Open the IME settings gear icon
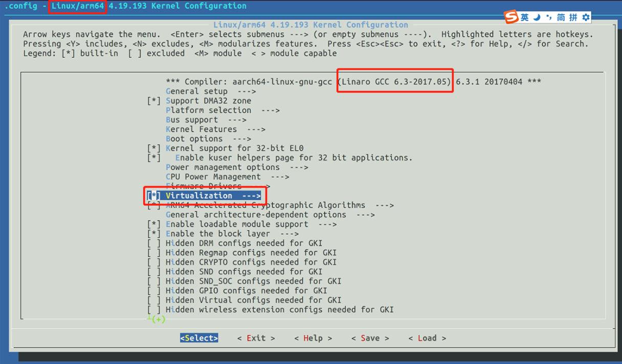The height and width of the screenshot is (364, 622). click(x=586, y=17)
